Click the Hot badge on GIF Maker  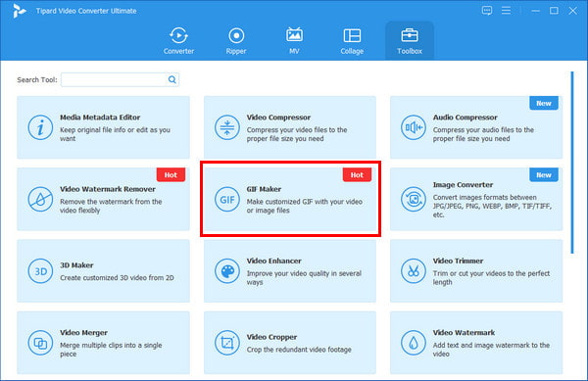coord(357,175)
